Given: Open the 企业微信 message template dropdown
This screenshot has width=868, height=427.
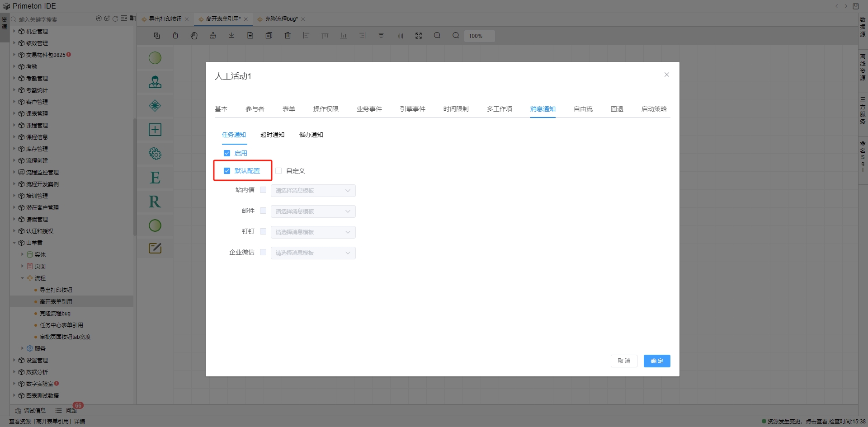Looking at the screenshot, I should (x=313, y=253).
